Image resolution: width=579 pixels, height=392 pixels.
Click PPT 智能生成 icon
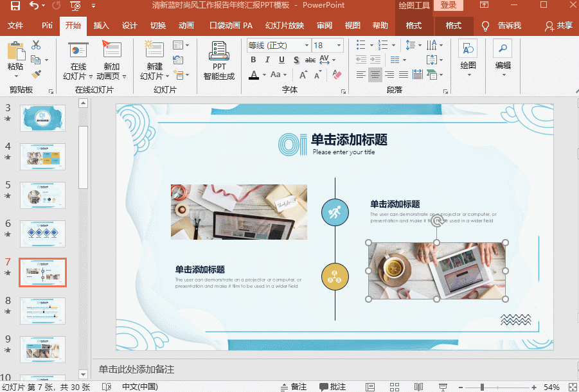(219, 51)
